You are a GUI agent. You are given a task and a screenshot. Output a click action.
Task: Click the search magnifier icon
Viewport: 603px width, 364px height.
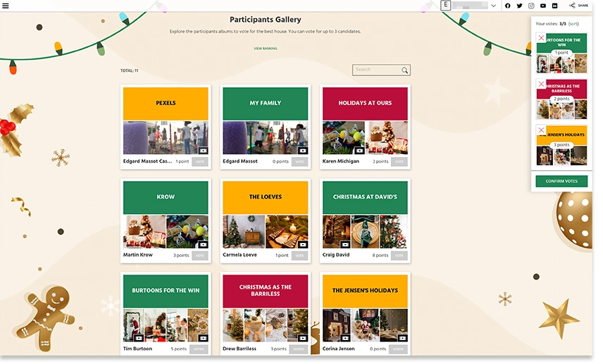[404, 70]
